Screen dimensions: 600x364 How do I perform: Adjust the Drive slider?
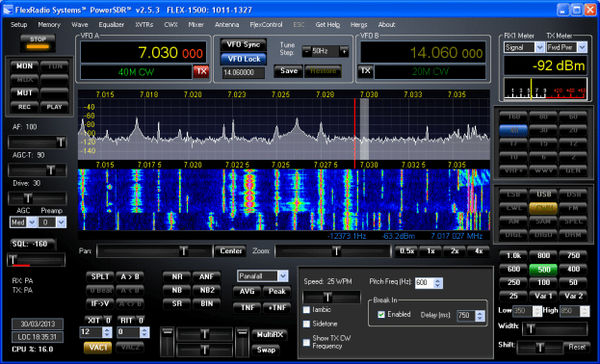pos(38,198)
